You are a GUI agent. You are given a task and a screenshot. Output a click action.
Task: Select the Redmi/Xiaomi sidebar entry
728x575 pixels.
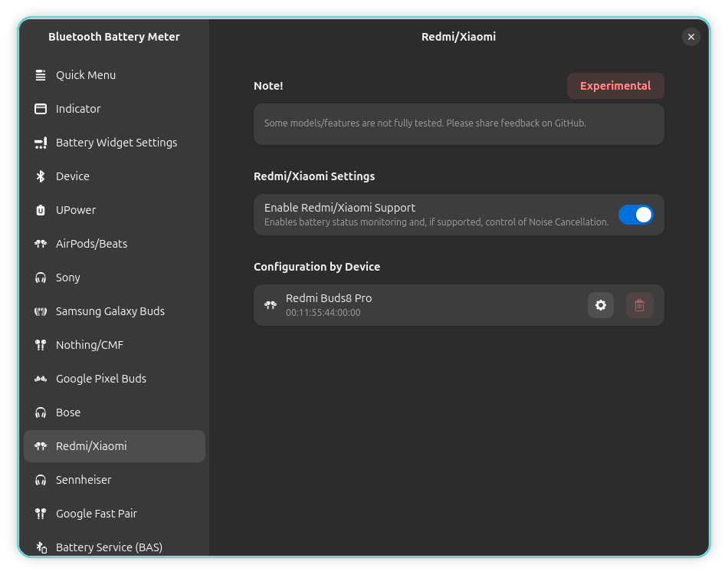pos(114,446)
